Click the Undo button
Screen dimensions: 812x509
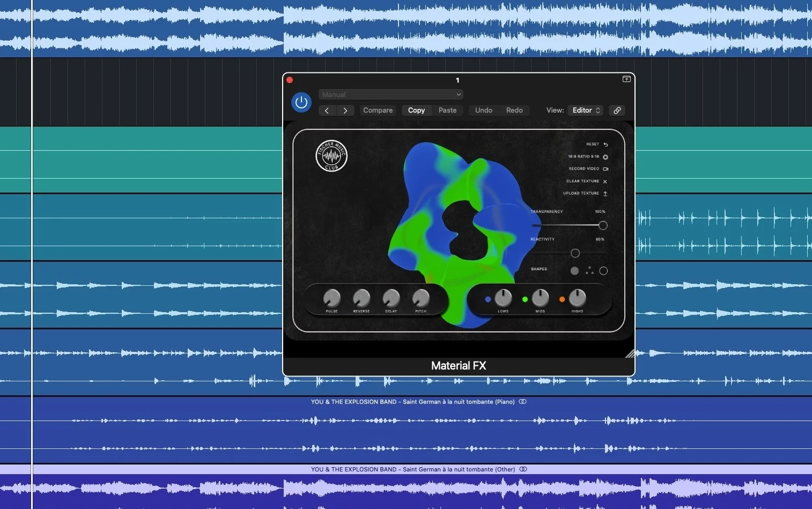click(x=484, y=110)
